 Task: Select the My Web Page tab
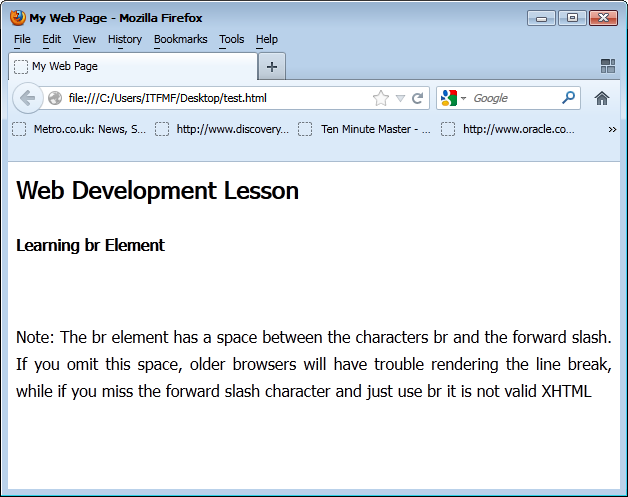[x=133, y=66]
